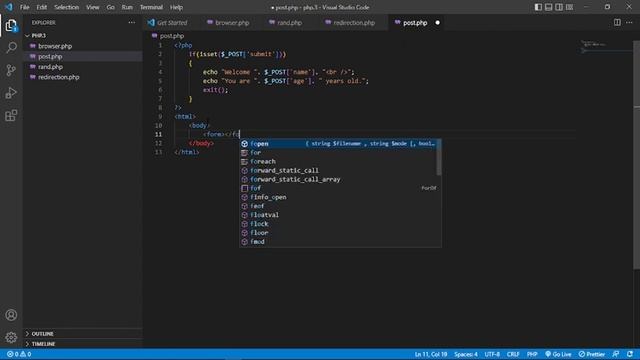The height and width of the screenshot is (360, 640).
Task: Open editor more actions ellipsis
Action: point(629,23)
